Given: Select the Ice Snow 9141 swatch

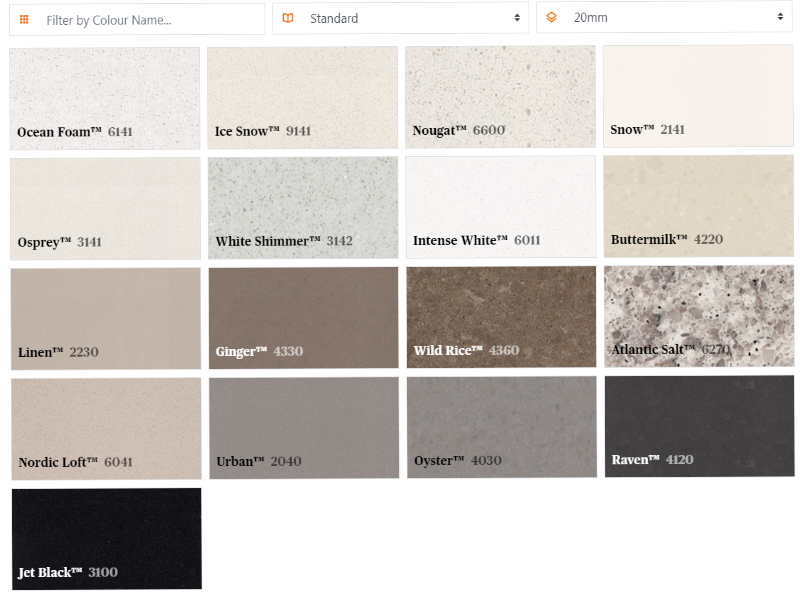Looking at the screenshot, I should [x=302, y=96].
